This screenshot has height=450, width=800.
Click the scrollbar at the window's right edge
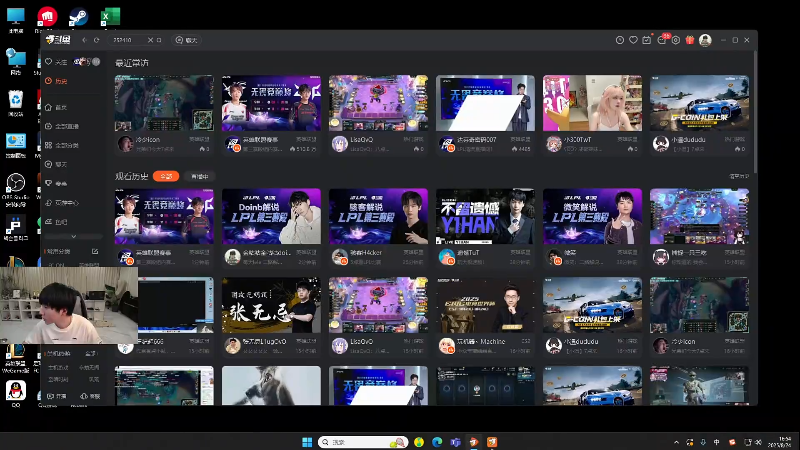(x=755, y=112)
